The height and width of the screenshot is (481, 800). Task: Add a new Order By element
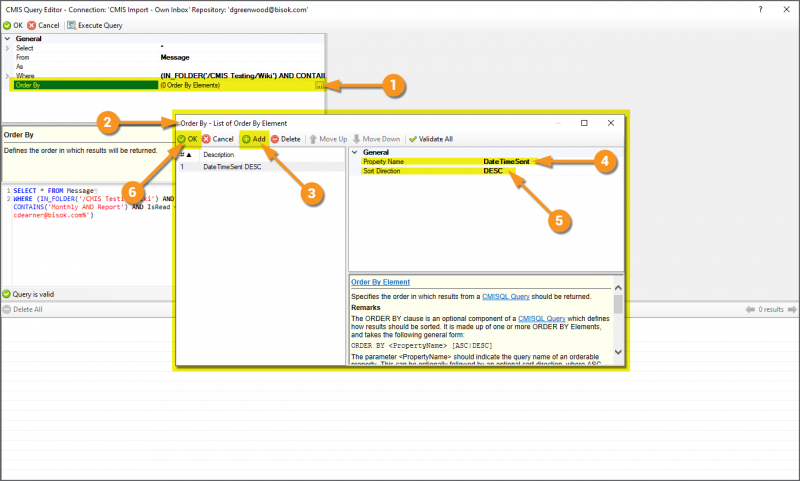(x=254, y=139)
